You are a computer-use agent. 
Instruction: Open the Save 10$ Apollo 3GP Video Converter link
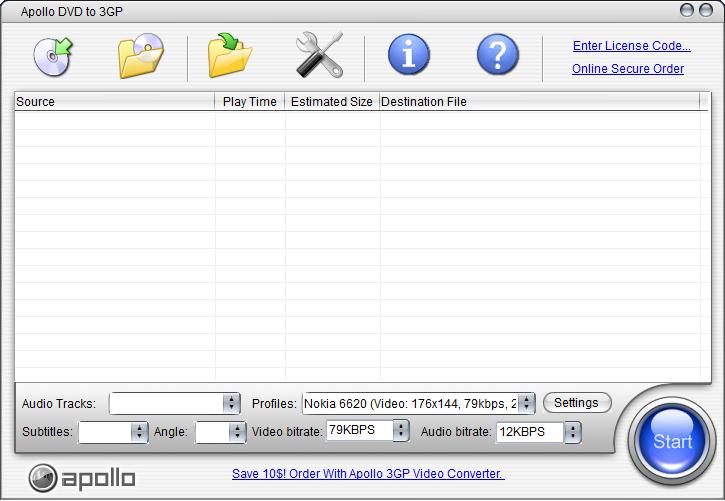click(368, 474)
